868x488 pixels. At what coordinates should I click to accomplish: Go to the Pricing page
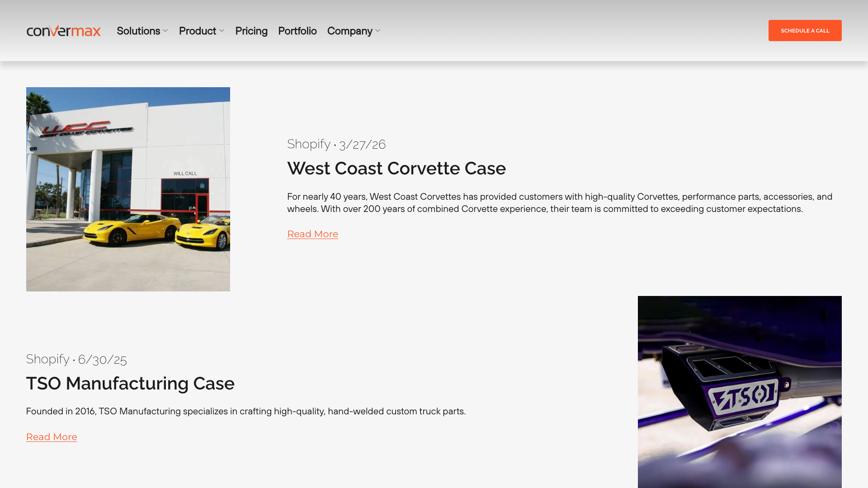(251, 31)
